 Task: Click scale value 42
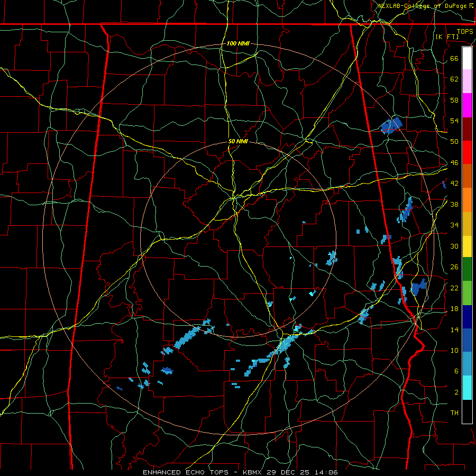(454, 184)
